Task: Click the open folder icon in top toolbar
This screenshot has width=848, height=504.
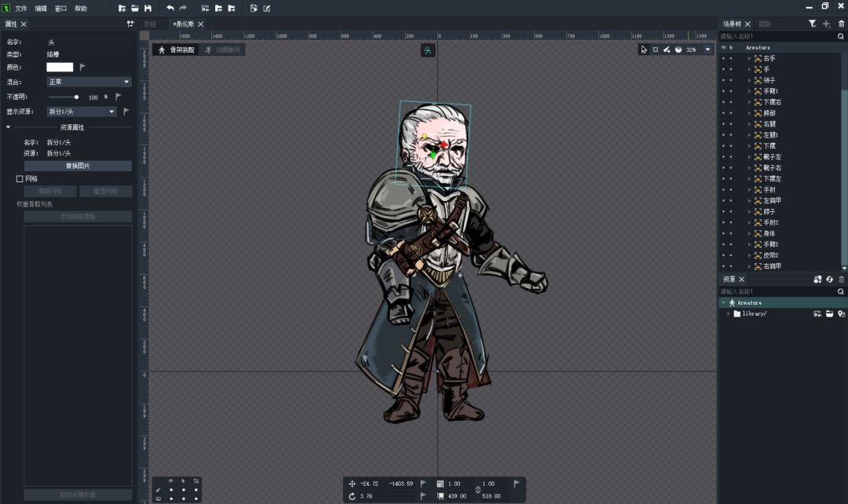Action: tap(135, 8)
